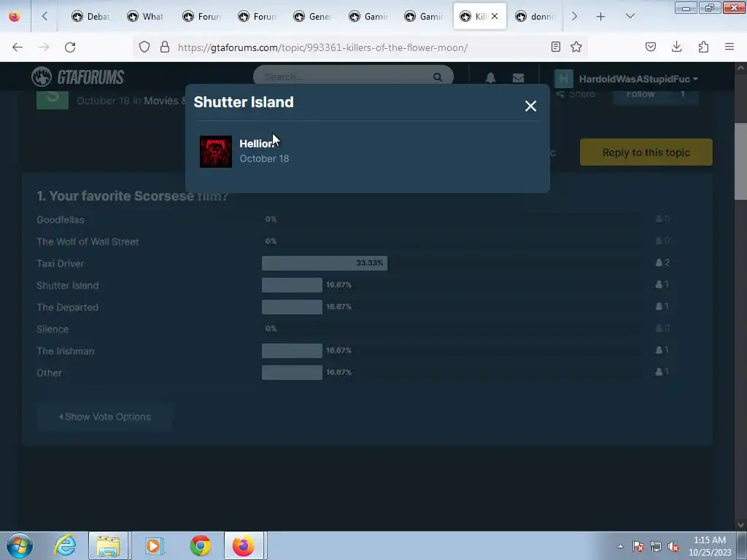Go back one page in Firefox
The width and height of the screenshot is (747, 560).
point(18,47)
